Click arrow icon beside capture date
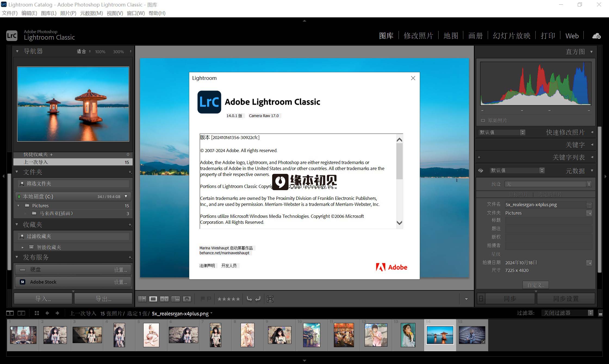Viewport: 609px width, 364px height. tap(589, 263)
